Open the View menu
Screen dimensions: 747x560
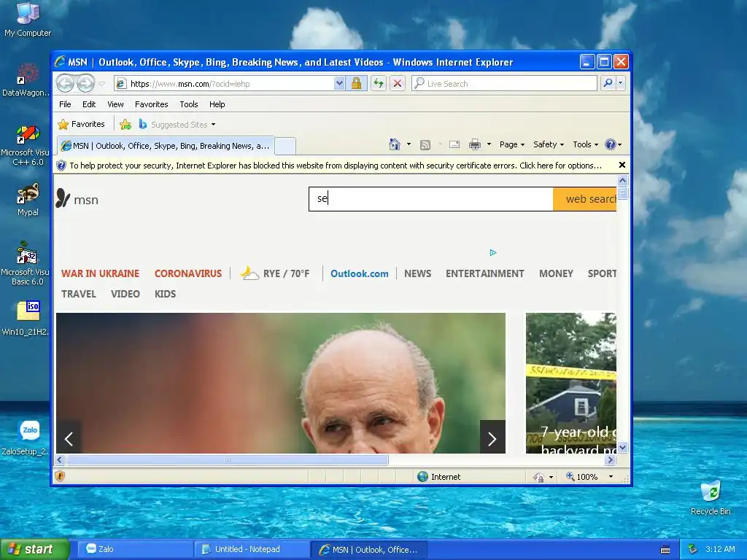pos(115,104)
